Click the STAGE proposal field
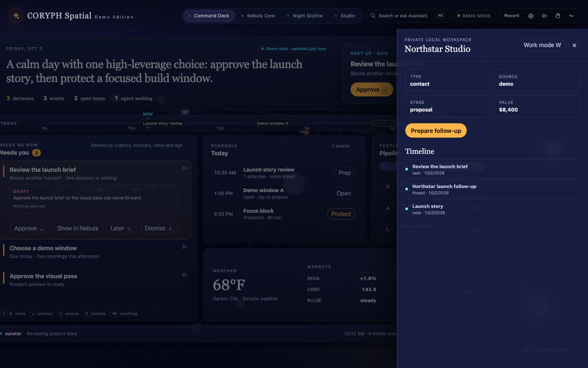The height and width of the screenshot is (368, 588). pyautogui.click(x=448, y=106)
